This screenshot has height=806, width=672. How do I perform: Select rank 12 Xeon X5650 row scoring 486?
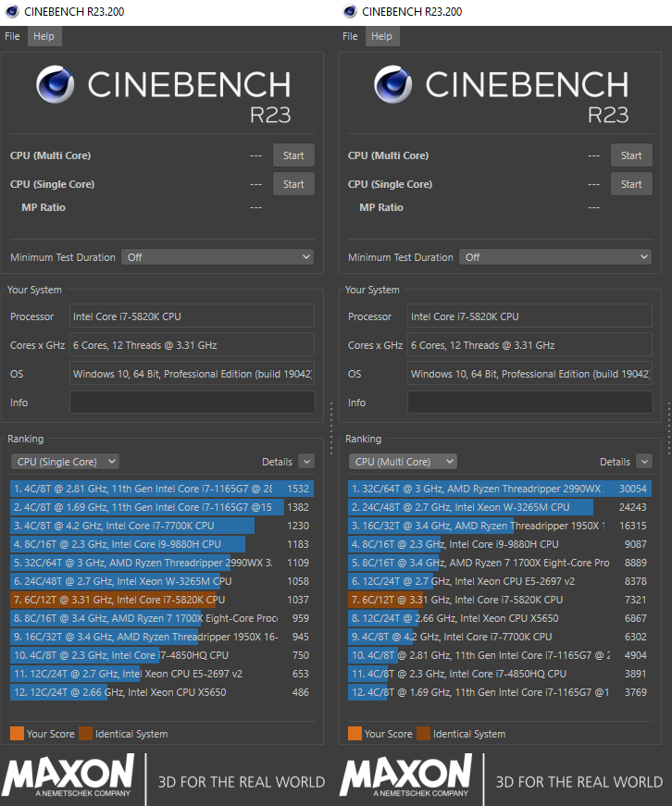point(162,692)
